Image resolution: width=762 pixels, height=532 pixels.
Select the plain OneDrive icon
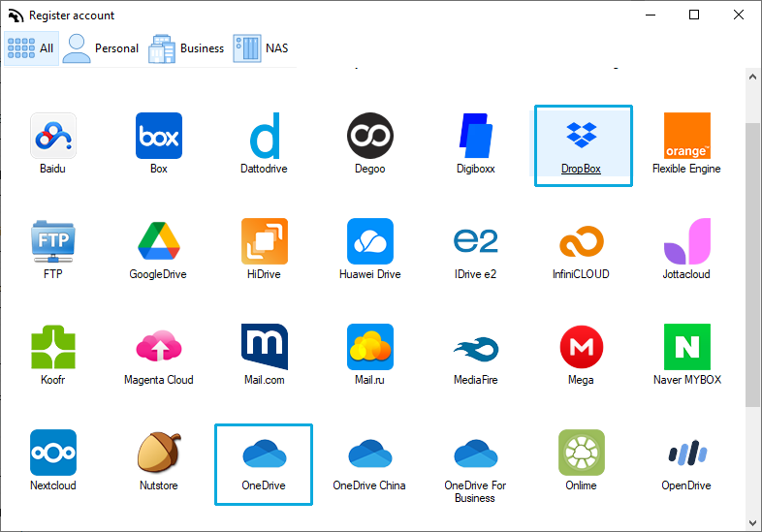[x=265, y=454]
